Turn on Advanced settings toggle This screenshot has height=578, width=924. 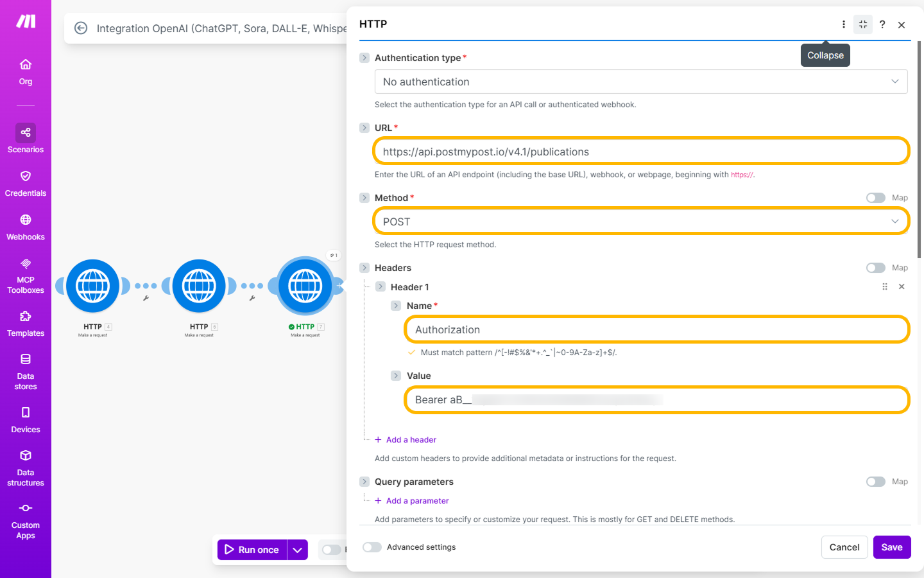point(372,547)
